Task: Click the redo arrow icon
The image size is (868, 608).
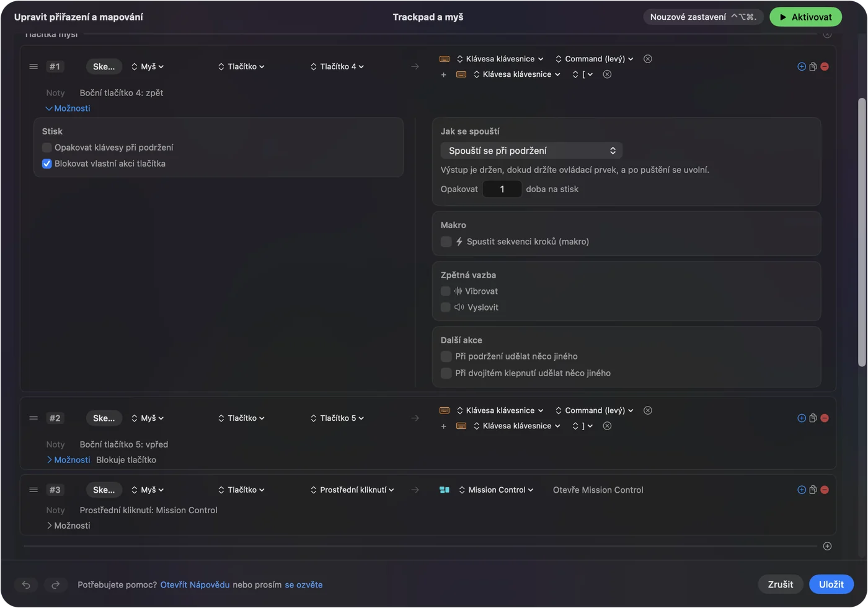Action: point(55,584)
